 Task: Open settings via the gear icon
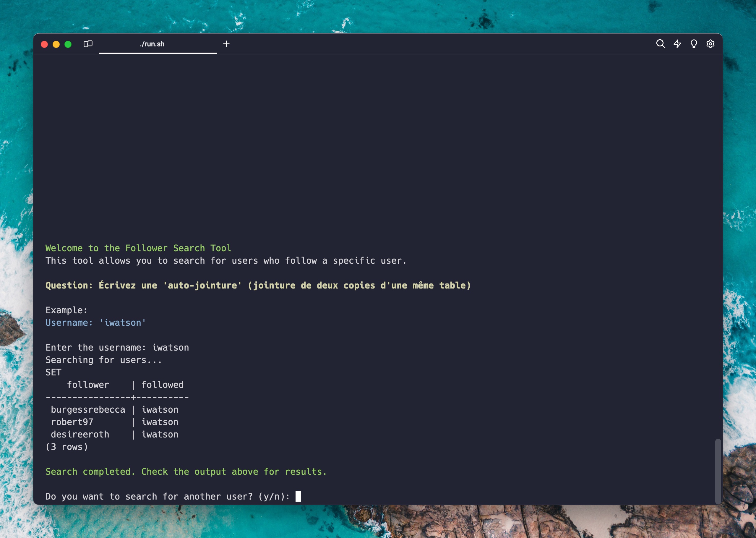(710, 44)
